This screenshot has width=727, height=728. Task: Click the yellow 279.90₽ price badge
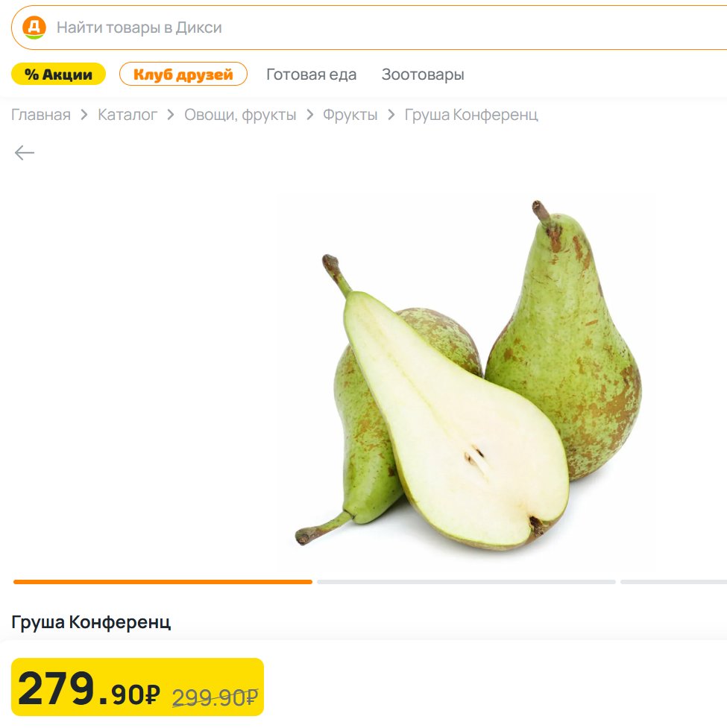[137, 687]
